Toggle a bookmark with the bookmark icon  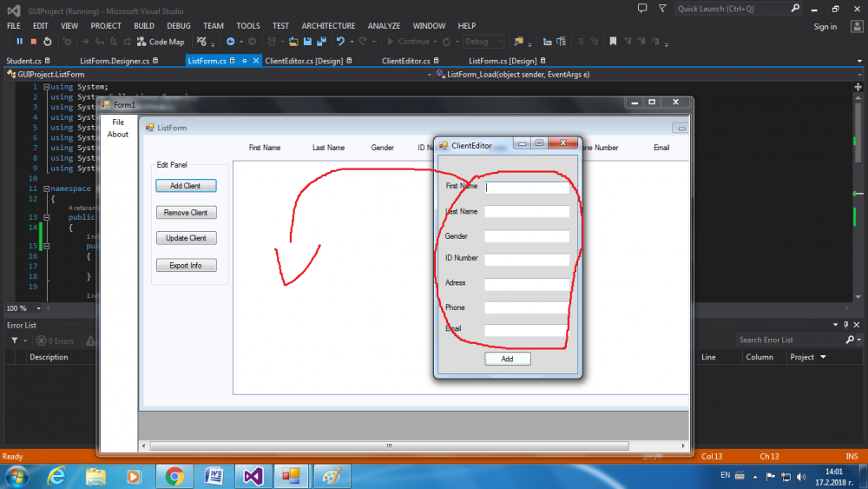point(613,42)
